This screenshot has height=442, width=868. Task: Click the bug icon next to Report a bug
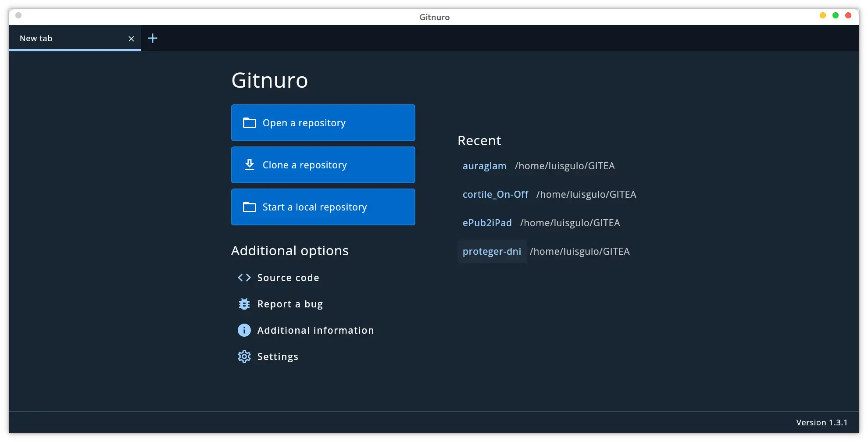coord(244,303)
